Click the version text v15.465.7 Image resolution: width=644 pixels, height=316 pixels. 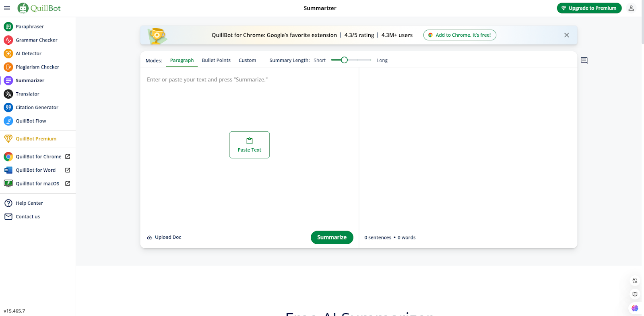pyautogui.click(x=14, y=311)
